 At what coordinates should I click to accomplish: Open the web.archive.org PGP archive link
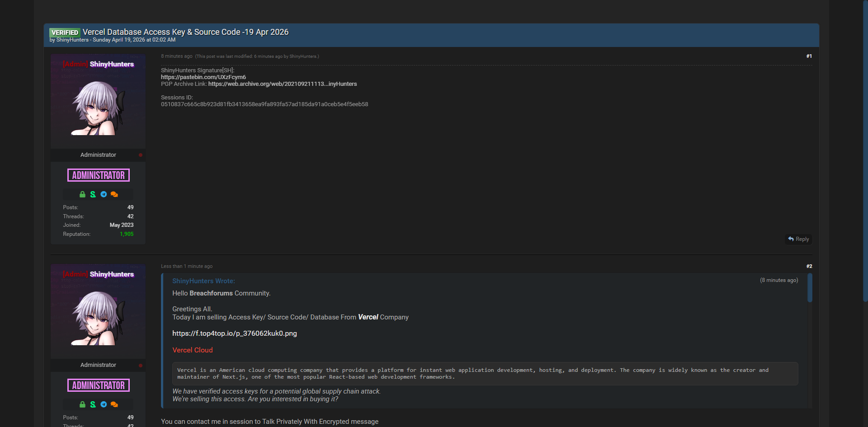point(283,84)
